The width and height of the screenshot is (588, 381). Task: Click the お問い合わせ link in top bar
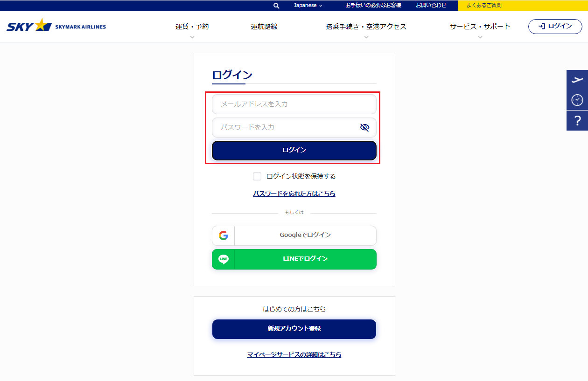click(431, 6)
